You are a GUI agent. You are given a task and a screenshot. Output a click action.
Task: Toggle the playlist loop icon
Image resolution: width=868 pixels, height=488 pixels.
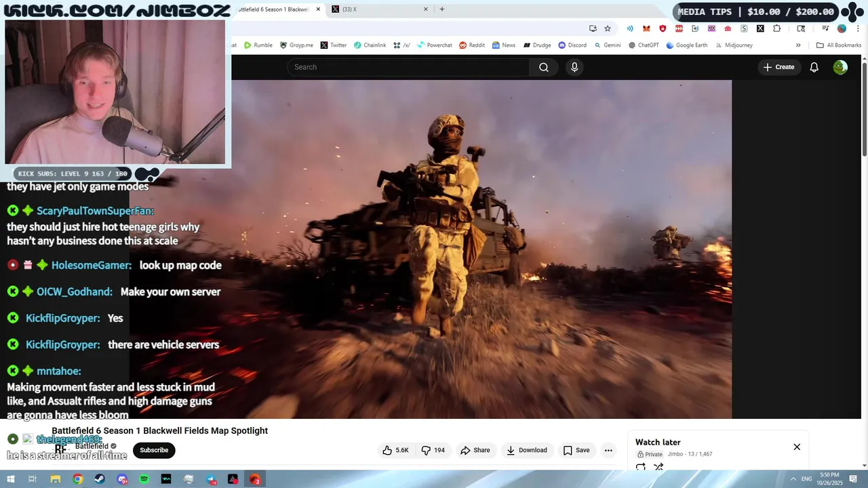[641, 467]
